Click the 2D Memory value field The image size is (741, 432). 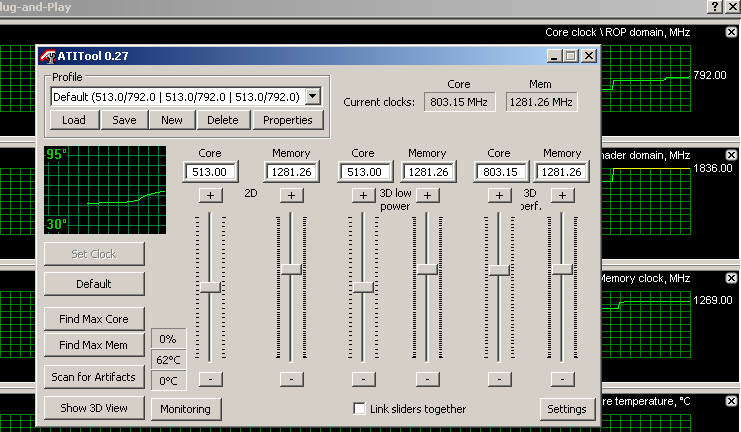292,172
